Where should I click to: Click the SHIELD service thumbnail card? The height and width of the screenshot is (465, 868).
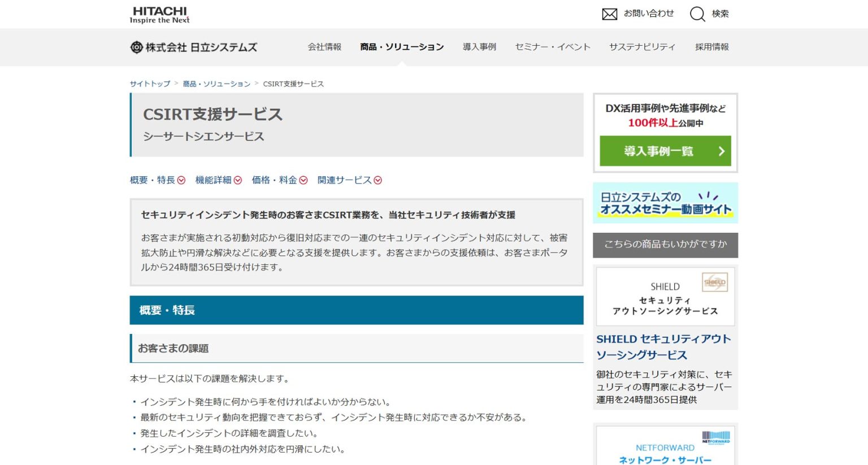point(665,297)
